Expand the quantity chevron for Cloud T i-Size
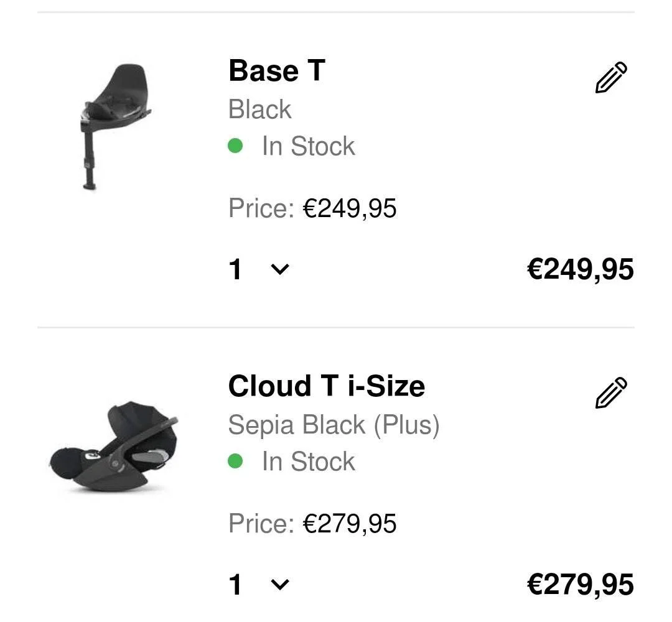The image size is (672, 622). pos(280,585)
